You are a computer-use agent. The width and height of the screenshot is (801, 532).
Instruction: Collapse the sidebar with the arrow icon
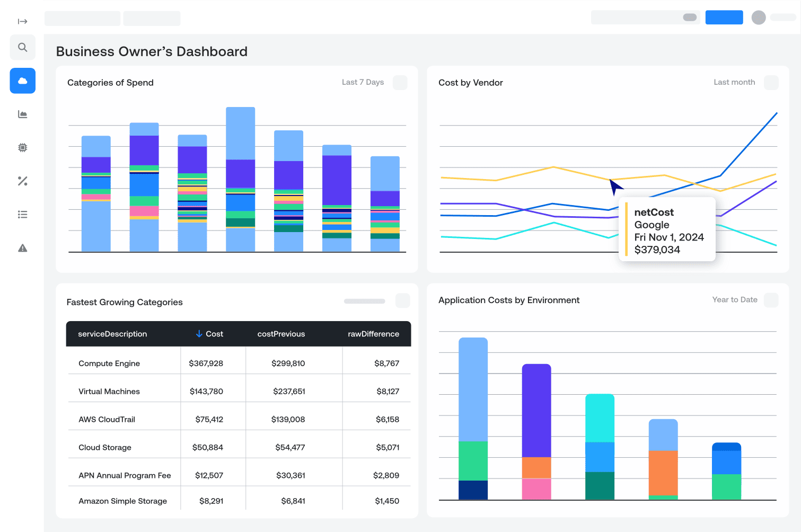point(22,21)
